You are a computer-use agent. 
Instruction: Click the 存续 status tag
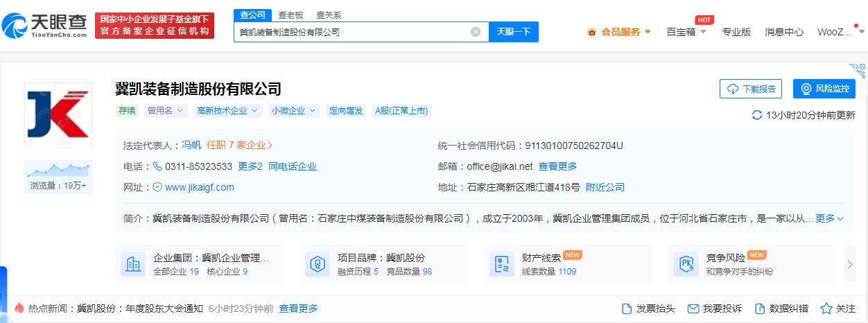pos(127,110)
